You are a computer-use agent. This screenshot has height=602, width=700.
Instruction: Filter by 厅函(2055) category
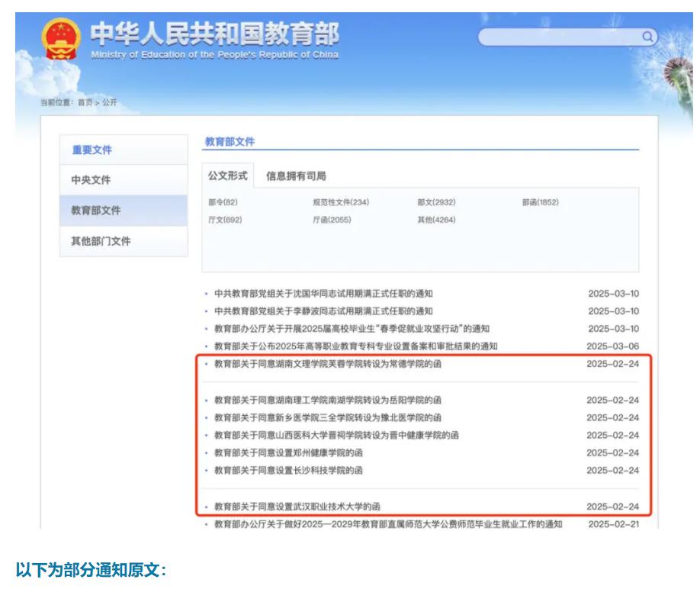(332, 220)
